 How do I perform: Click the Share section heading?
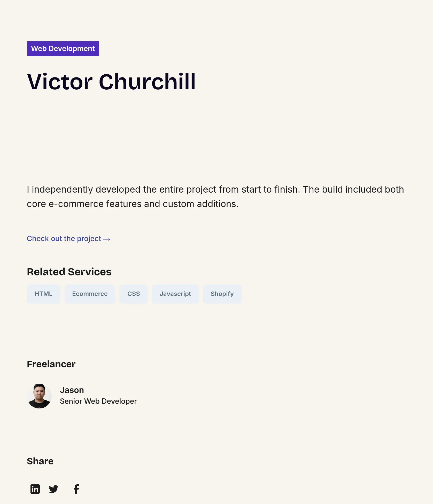[x=40, y=461]
